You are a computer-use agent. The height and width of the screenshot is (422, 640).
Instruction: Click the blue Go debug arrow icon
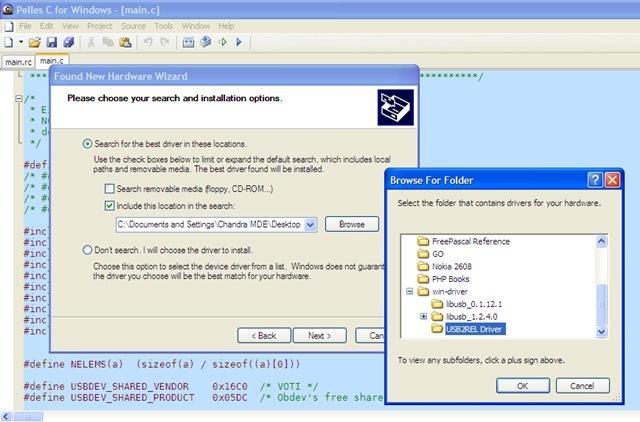[239, 42]
